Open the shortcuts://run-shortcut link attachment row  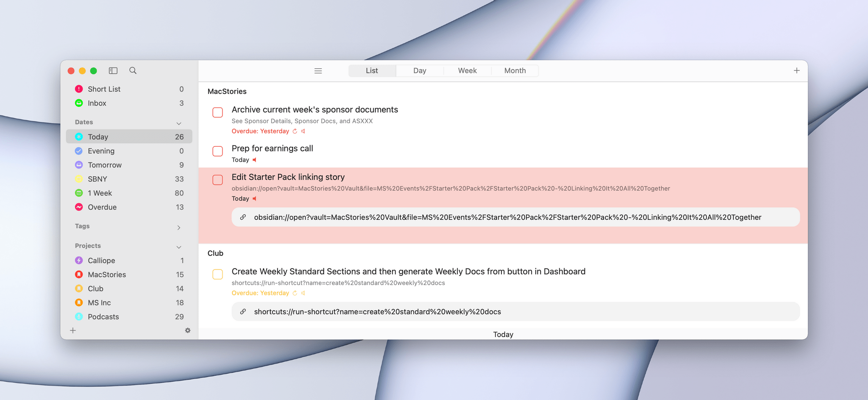click(x=515, y=312)
